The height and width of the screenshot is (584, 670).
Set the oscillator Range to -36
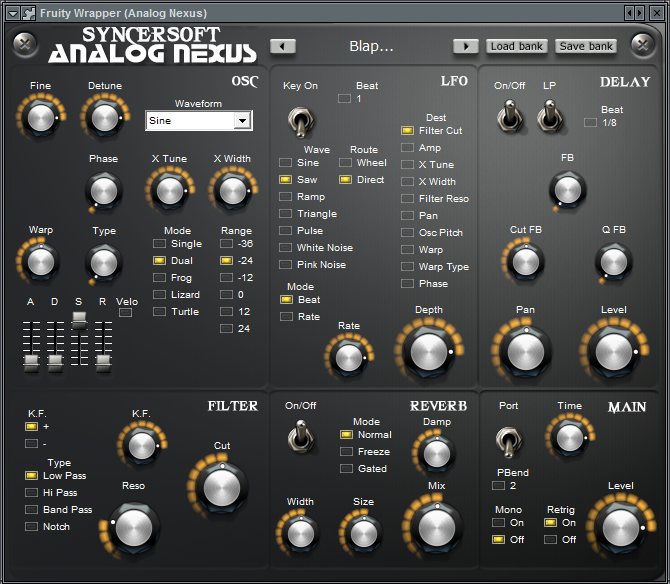coord(237,244)
